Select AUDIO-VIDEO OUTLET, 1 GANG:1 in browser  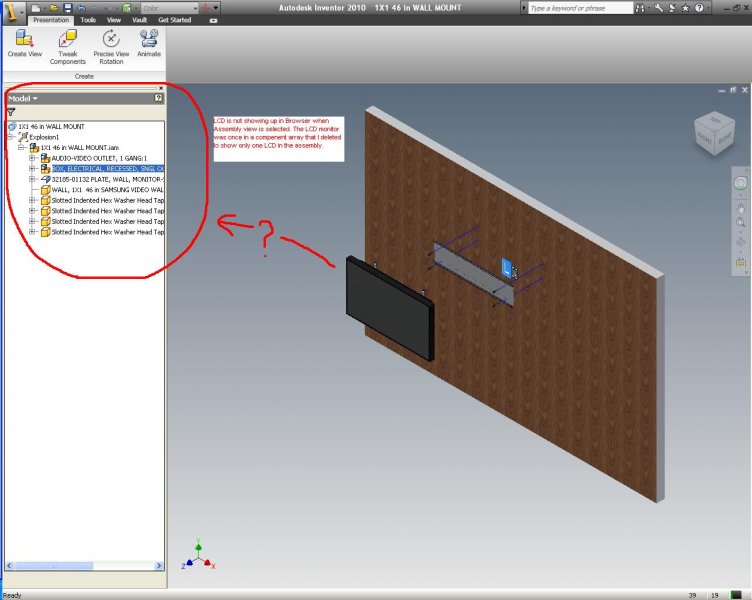point(99,158)
